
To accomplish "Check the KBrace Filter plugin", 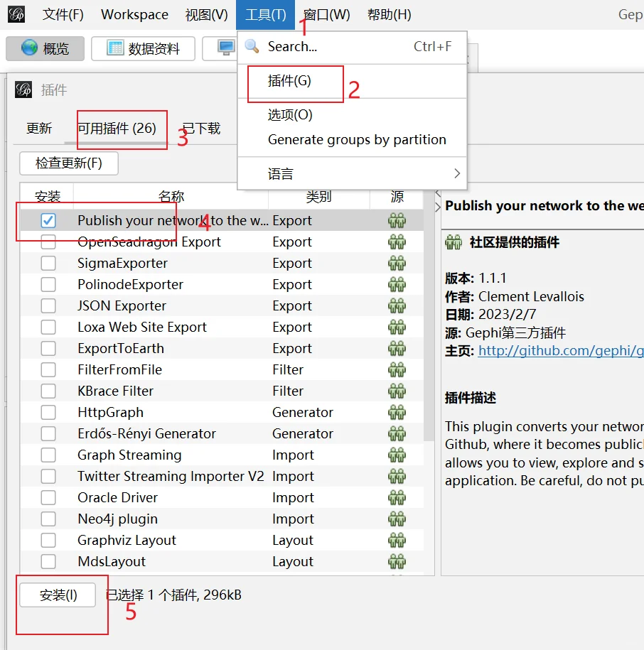I will point(48,391).
